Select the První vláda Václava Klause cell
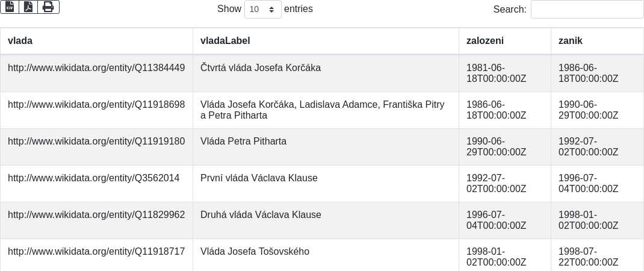The width and height of the screenshot is (644, 271). [259, 178]
